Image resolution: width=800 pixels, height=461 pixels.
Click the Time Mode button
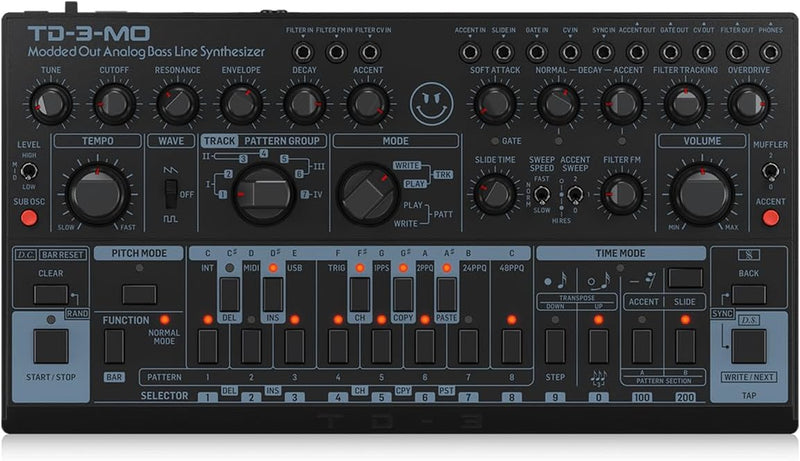685,278
